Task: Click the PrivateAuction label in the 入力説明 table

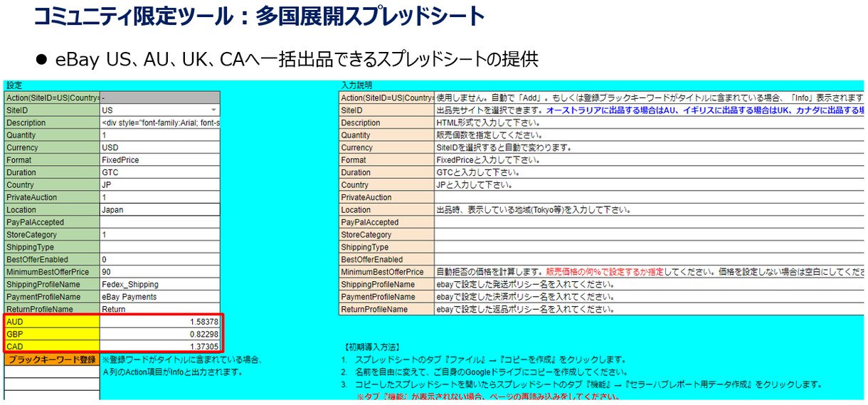Action: click(386, 197)
